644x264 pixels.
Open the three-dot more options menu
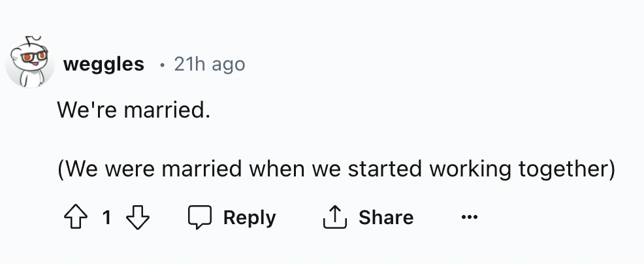470,217
